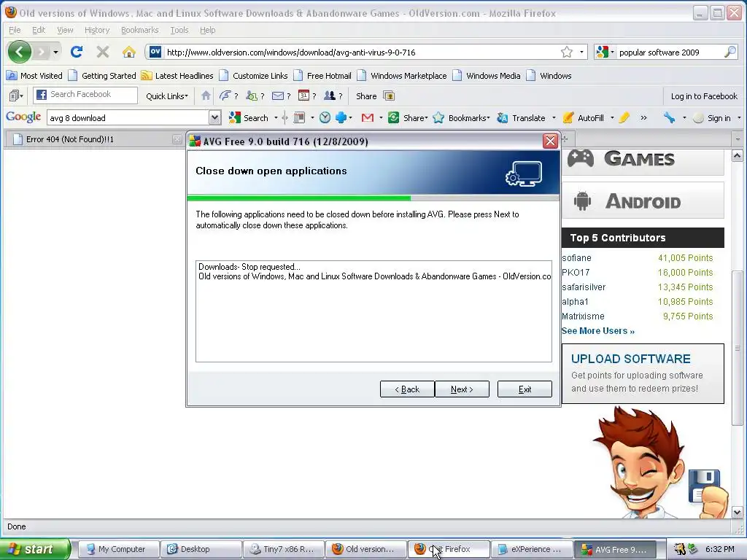747x560 pixels.
Task: Click Games controller icon on webpage
Action: point(581,158)
